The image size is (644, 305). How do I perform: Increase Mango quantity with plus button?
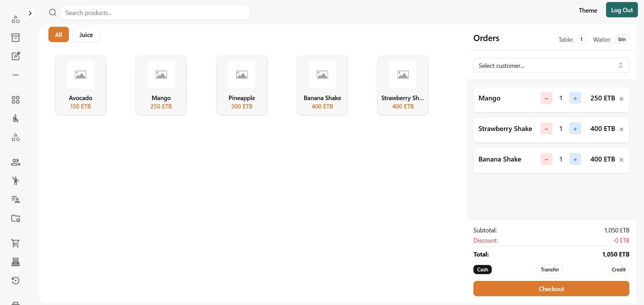click(575, 98)
